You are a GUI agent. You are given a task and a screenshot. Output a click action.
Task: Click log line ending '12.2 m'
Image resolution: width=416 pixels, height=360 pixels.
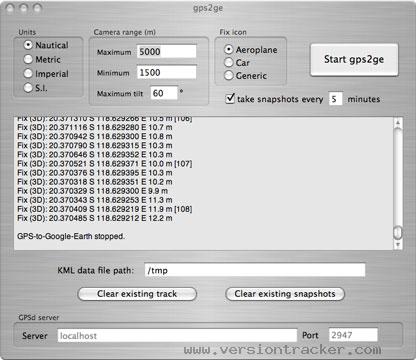click(x=95, y=218)
